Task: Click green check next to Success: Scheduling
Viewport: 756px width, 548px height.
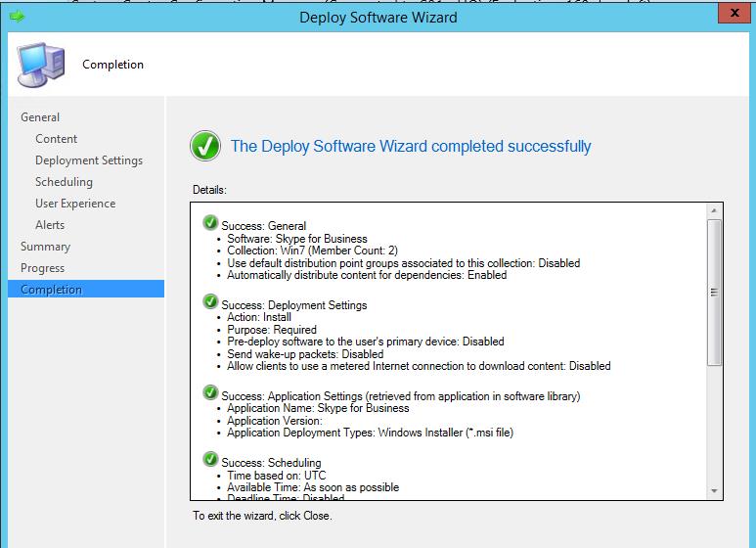Action: (x=211, y=461)
